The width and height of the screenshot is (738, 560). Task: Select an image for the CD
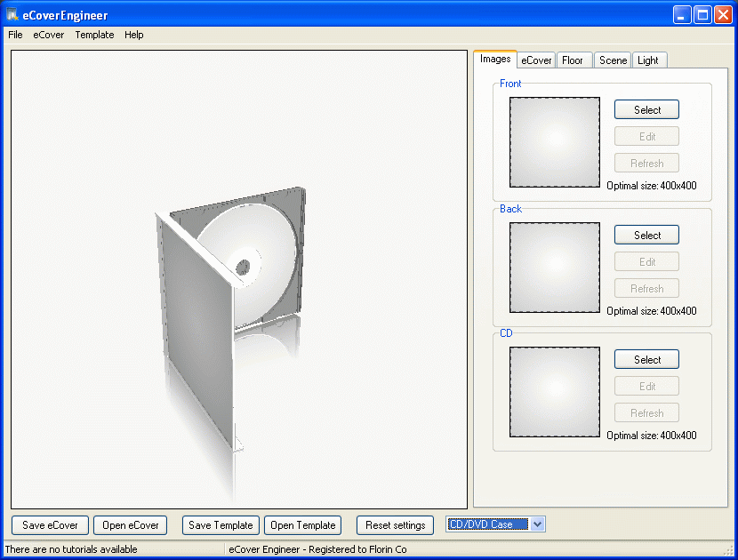(x=646, y=359)
